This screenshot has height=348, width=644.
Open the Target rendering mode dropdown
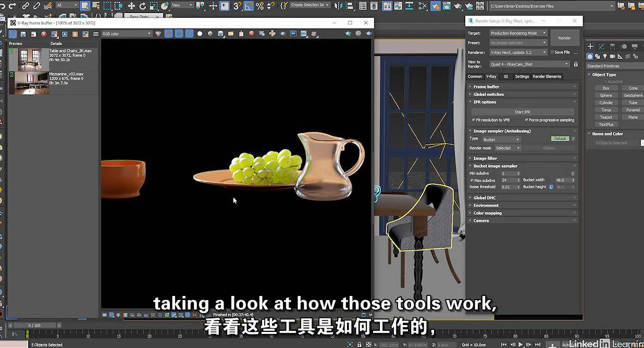click(518, 33)
